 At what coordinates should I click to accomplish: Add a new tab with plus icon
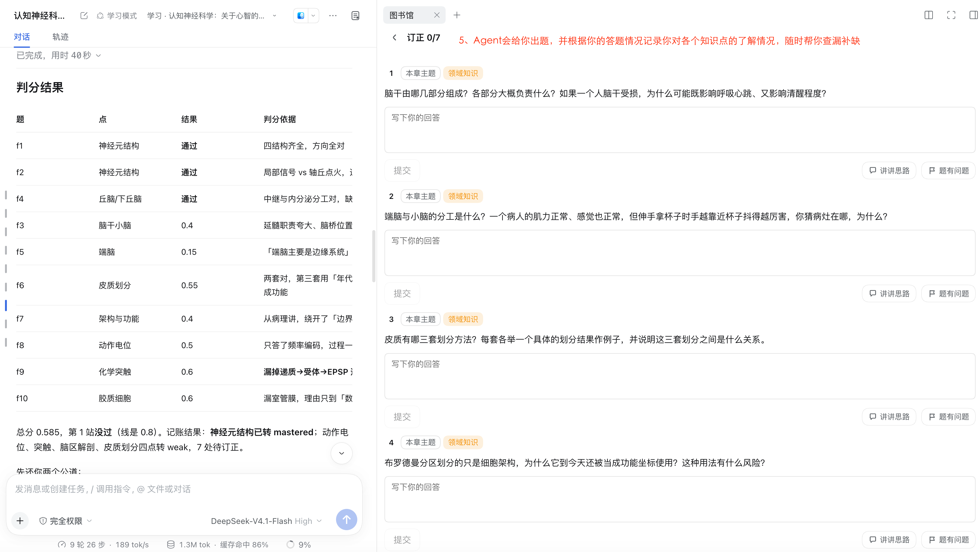457,15
